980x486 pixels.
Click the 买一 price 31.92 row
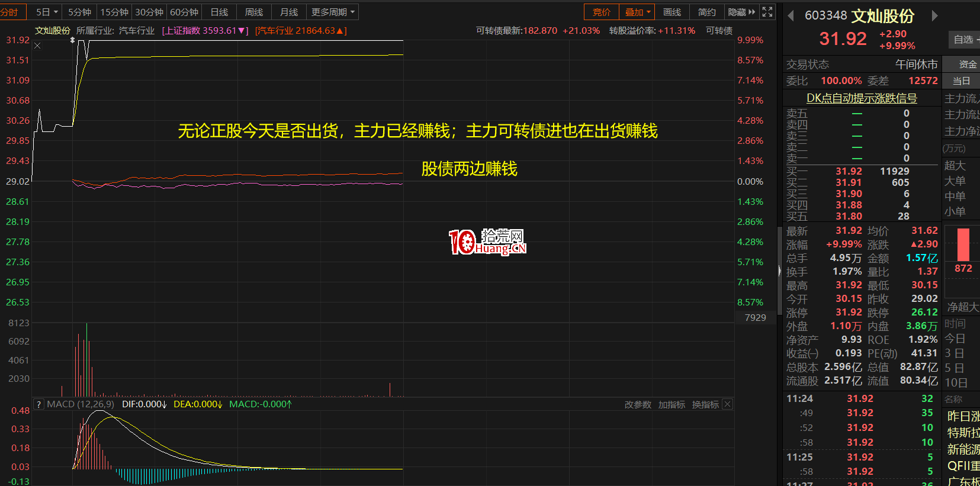(x=862, y=171)
